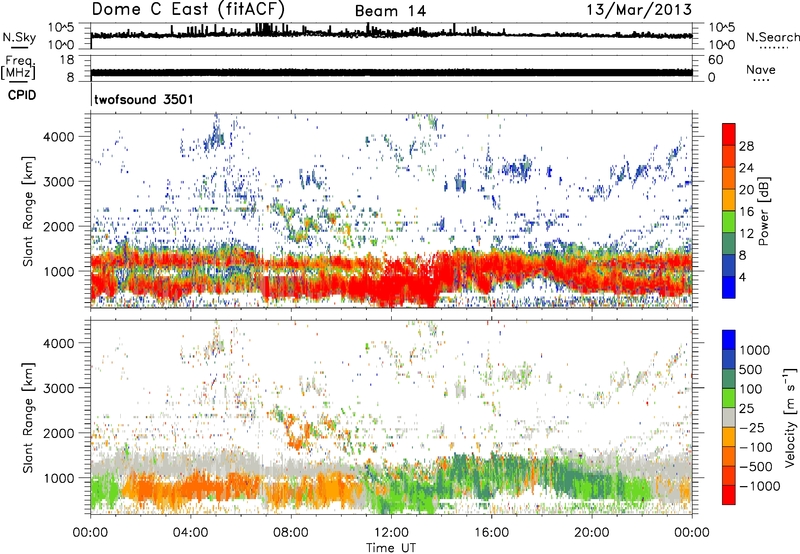Select the "twofsound 3501" control program text
Viewport: 800px width, 554px height.
coord(144,99)
